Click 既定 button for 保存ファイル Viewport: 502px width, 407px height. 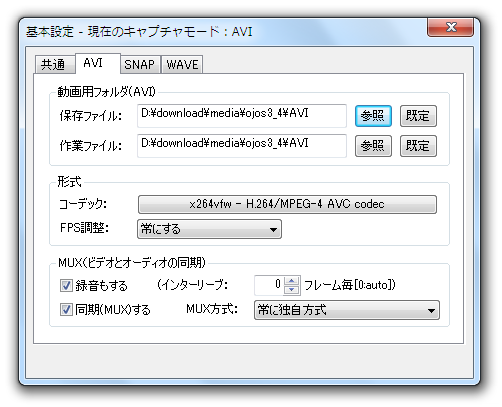tap(418, 116)
